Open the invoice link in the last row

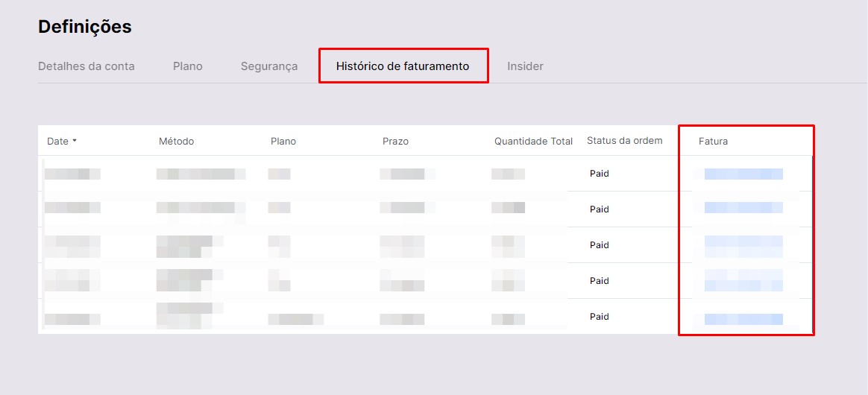coord(743,319)
